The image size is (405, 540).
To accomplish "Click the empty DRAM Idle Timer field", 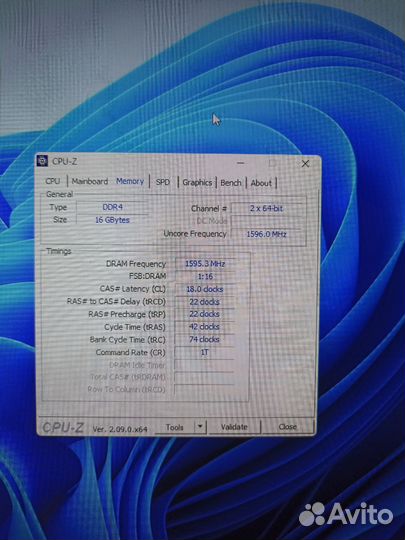I will pyautogui.click(x=204, y=365).
